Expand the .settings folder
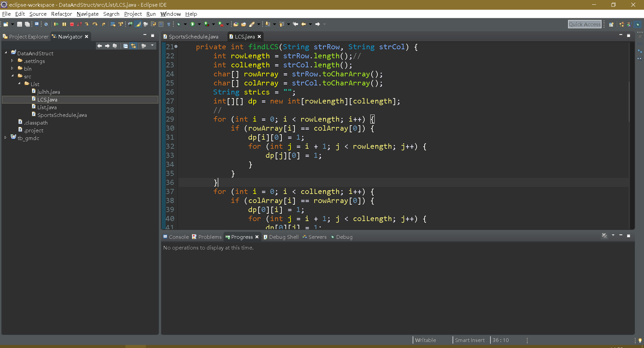Image resolution: width=644 pixels, height=348 pixels. pyautogui.click(x=12, y=61)
